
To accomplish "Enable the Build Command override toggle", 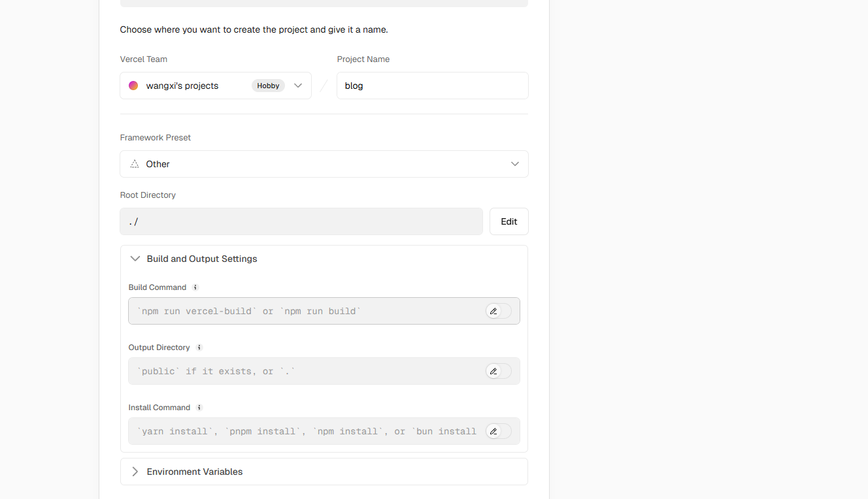I will tap(499, 311).
